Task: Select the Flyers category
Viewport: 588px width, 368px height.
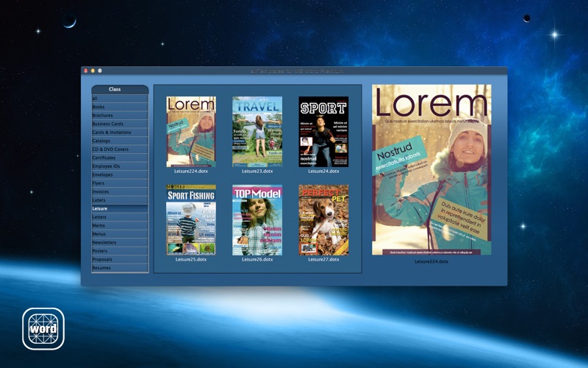Action: pyautogui.click(x=120, y=183)
